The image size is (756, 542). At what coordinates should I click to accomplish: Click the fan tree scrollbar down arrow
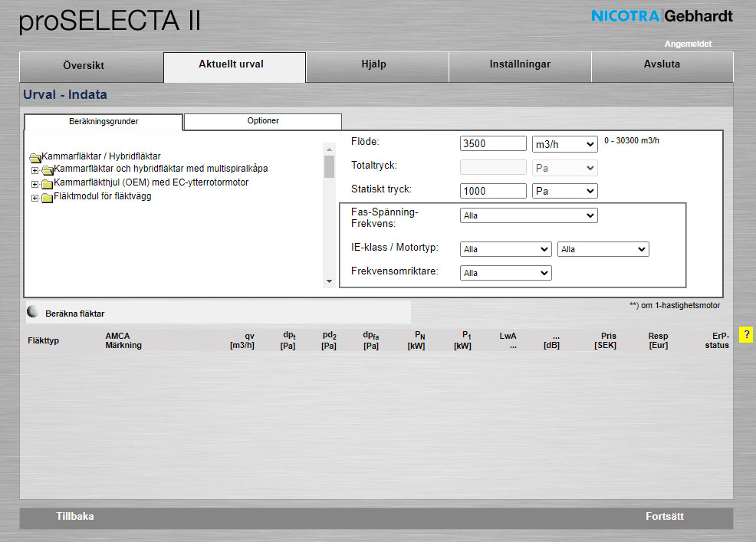[x=329, y=281]
